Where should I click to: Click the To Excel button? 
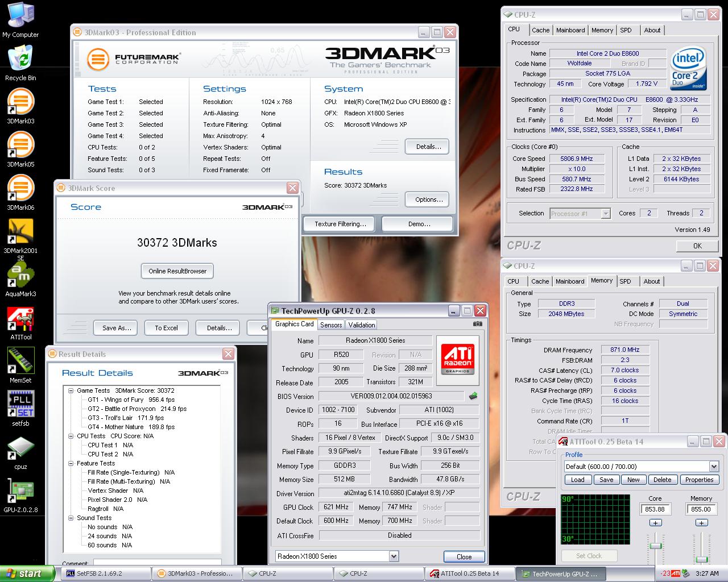[166, 328]
